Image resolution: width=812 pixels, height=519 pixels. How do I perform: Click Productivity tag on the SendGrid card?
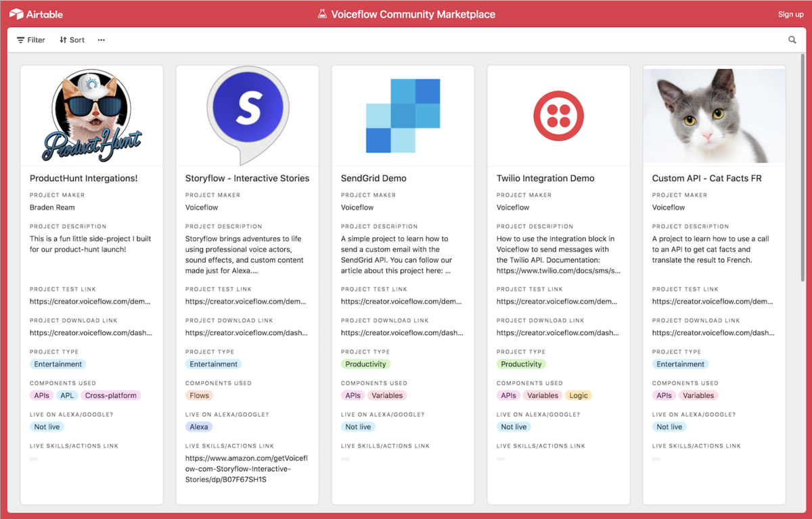coord(366,364)
